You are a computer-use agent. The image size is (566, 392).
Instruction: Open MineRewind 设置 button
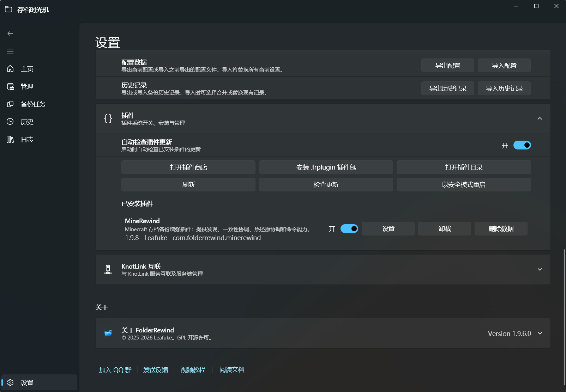click(x=388, y=228)
